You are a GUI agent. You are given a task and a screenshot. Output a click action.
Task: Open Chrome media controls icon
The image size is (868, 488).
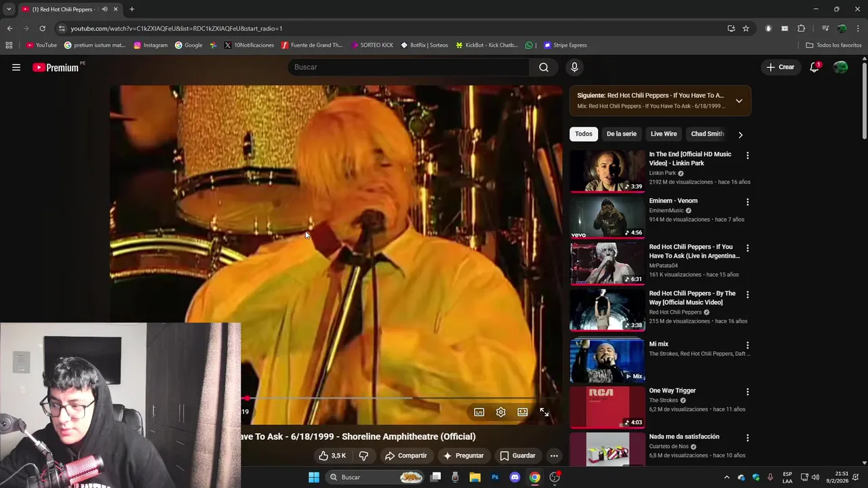click(825, 28)
